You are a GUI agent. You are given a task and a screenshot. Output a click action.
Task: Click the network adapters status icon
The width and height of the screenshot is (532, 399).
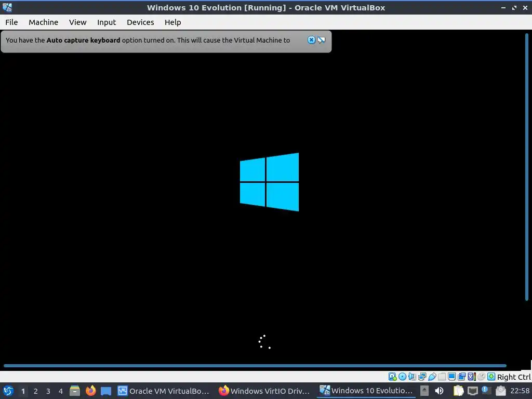(x=422, y=377)
